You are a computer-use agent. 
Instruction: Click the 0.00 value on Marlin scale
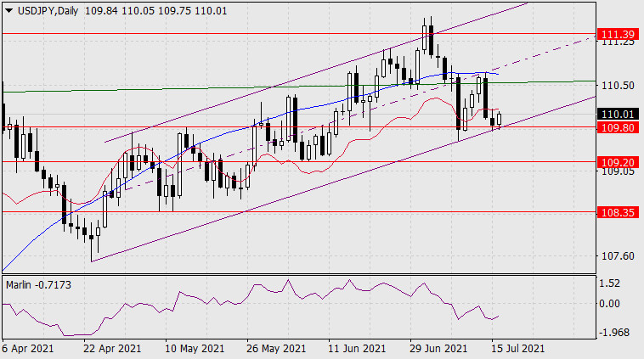coord(609,304)
